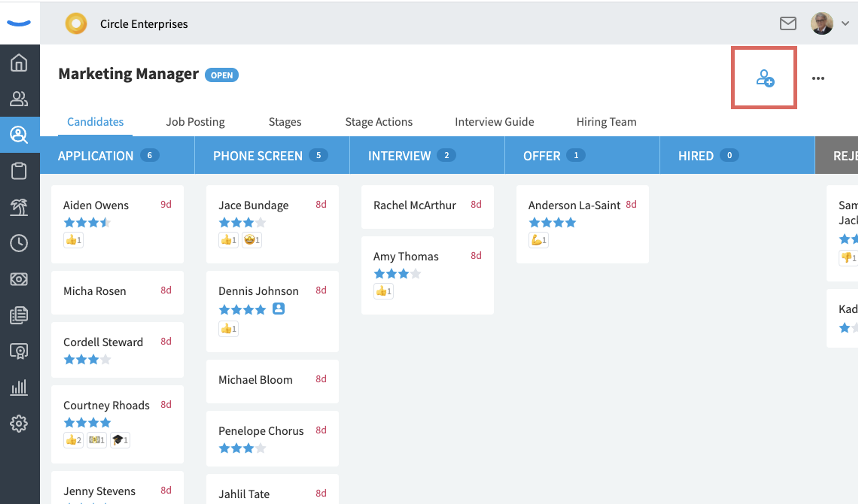The image size is (858, 504).
Task: Click the blue app logo
Action: coord(19,23)
